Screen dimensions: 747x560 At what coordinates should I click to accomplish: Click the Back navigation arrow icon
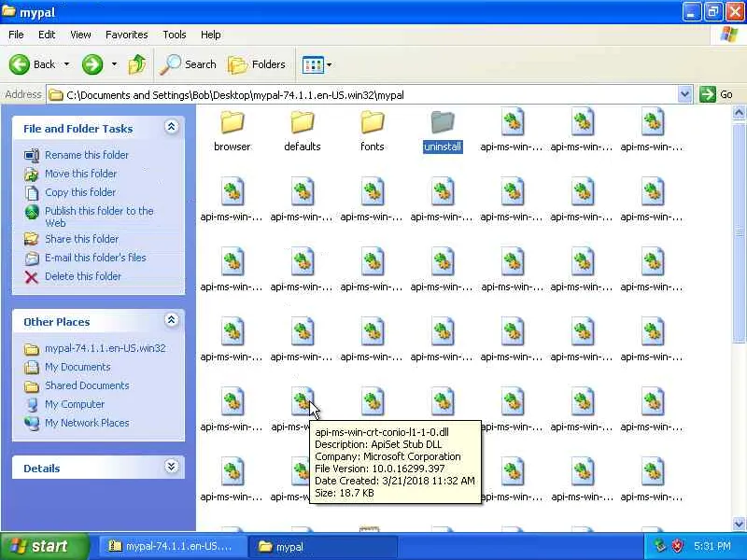coord(20,64)
